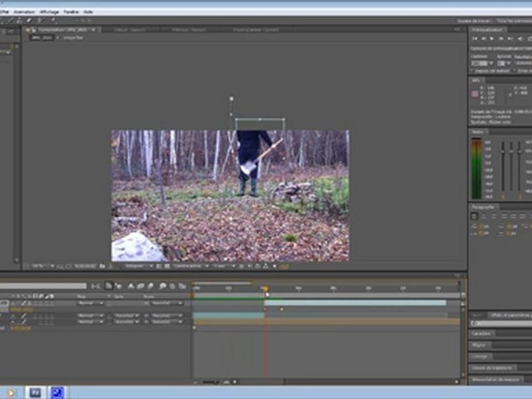Open the Affichage menu
Image resolution: width=532 pixels, height=399 pixels.
49,12
